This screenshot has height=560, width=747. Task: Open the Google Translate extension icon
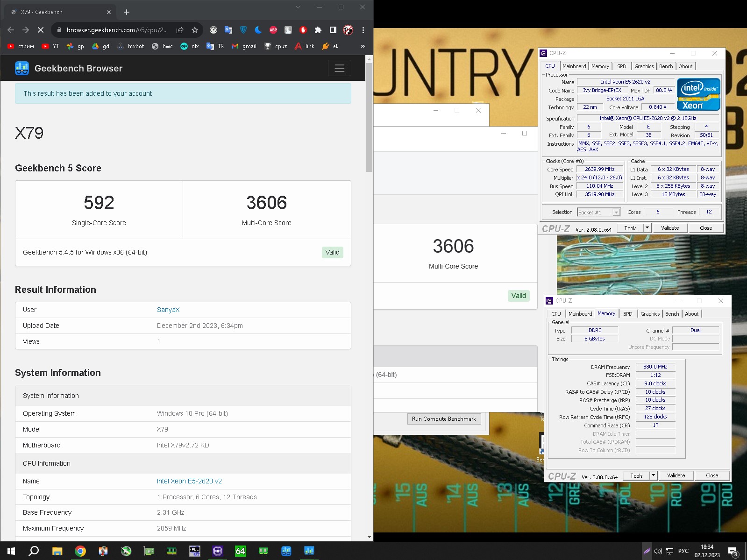tap(228, 30)
